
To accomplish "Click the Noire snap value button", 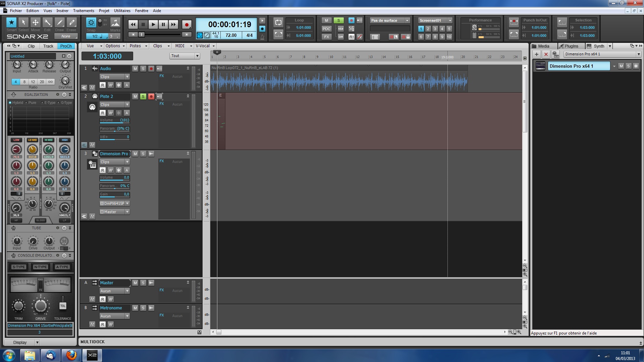I will (66, 37).
